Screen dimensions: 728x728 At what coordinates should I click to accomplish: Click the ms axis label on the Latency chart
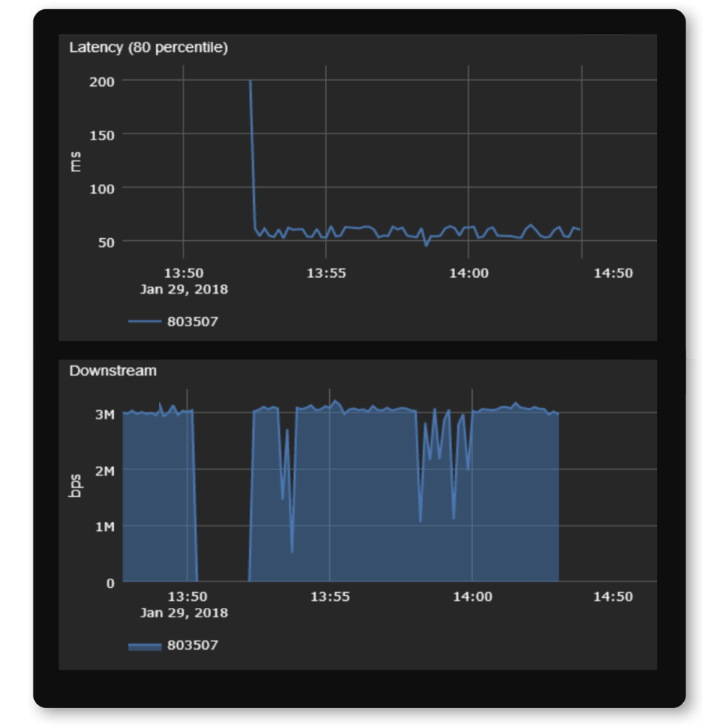77,162
